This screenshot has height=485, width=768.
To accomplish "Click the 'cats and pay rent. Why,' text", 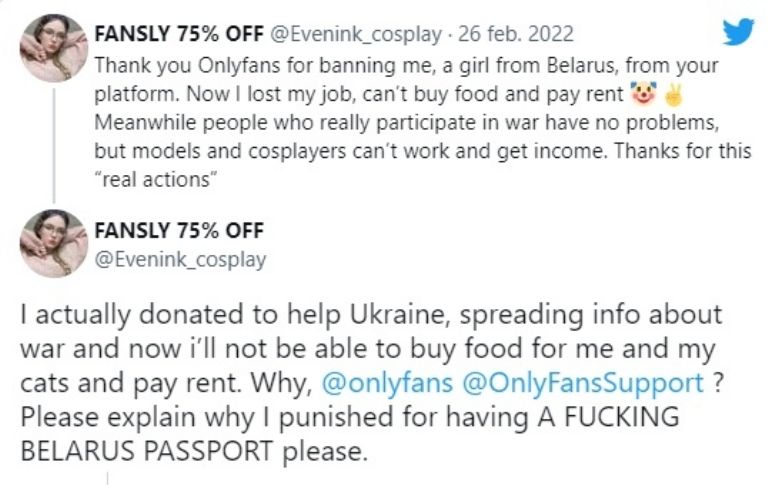I will tap(167, 384).
